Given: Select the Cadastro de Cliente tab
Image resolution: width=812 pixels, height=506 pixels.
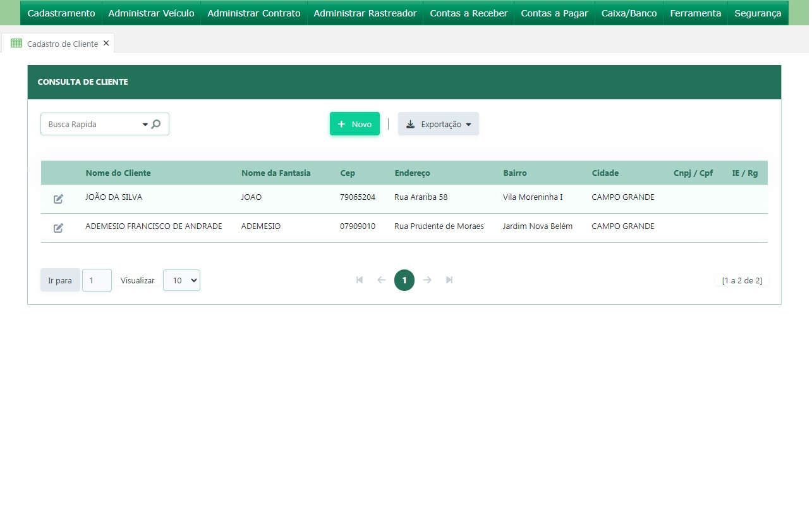Looking at the screenshot, I should pyautogui.click(x=62, y=44).
